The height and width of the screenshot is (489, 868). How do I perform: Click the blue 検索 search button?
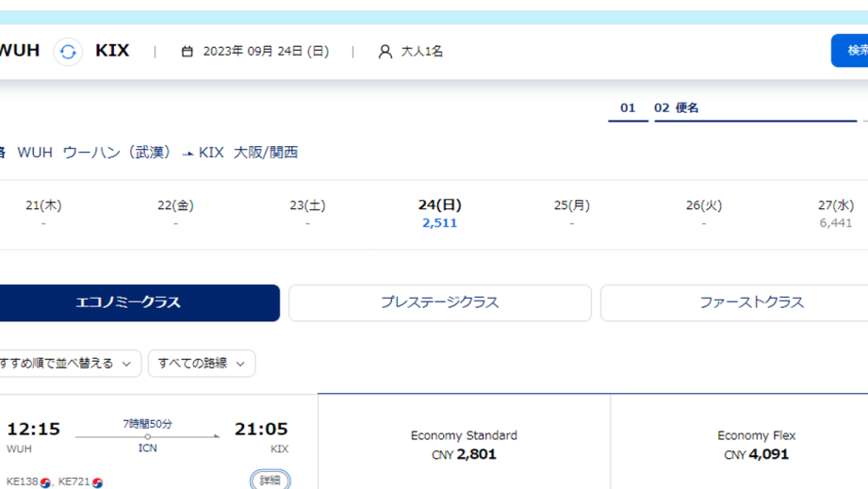point(850,50)
